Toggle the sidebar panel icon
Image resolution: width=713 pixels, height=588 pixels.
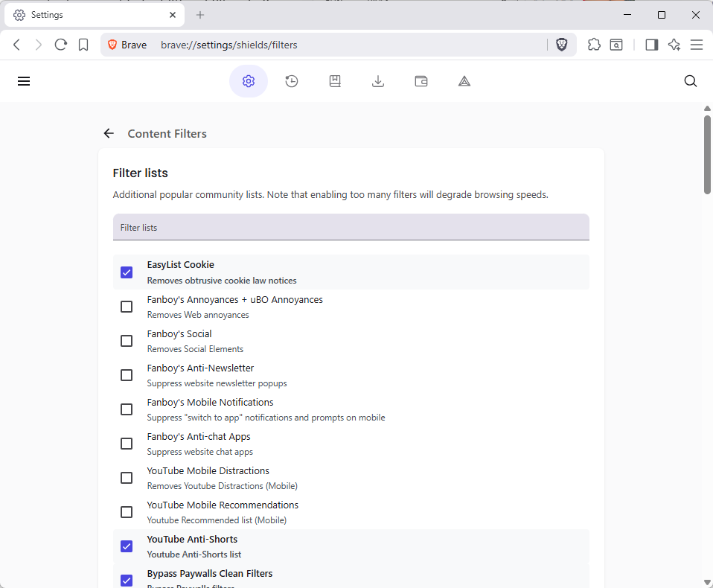(x=651, y=45)
